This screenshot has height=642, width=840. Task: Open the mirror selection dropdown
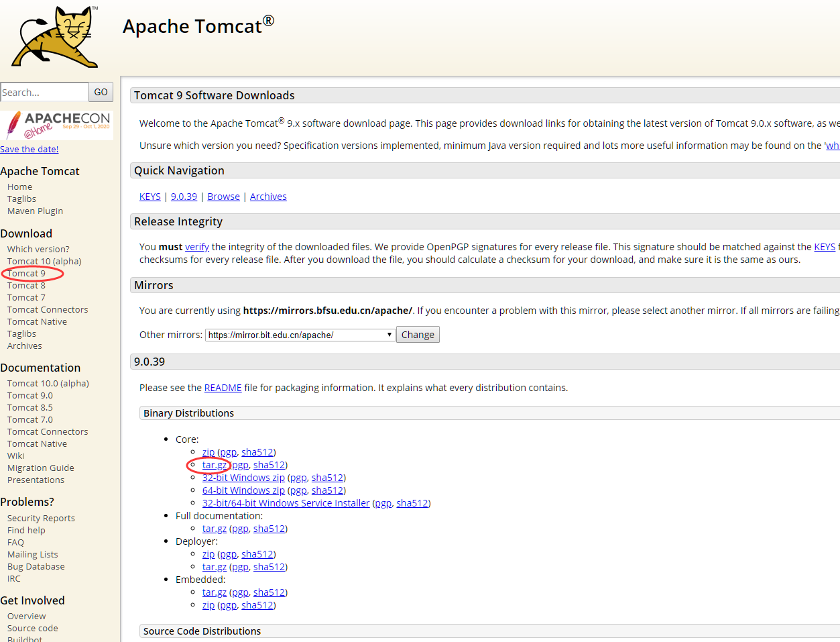(300, 335)
